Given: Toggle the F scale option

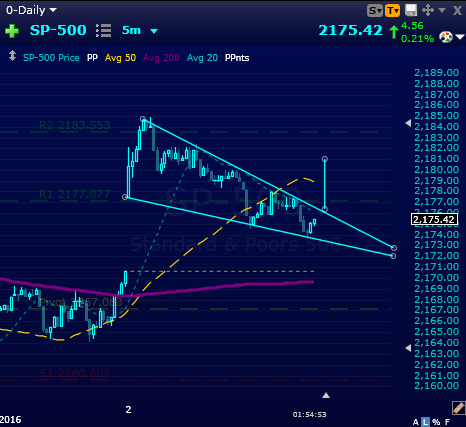Looking at the screenshot, I should (x=447, y=422).
